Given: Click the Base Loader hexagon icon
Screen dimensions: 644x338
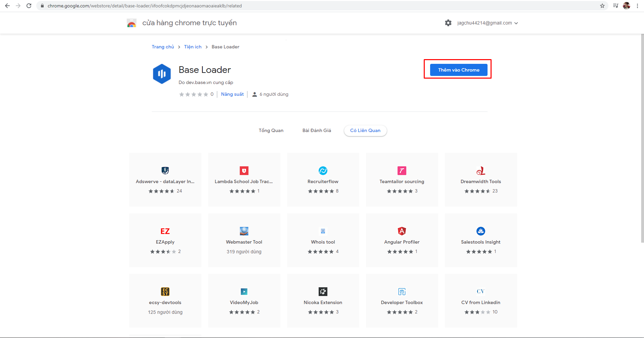Looking at the screenshot, I should click(162, 74).
